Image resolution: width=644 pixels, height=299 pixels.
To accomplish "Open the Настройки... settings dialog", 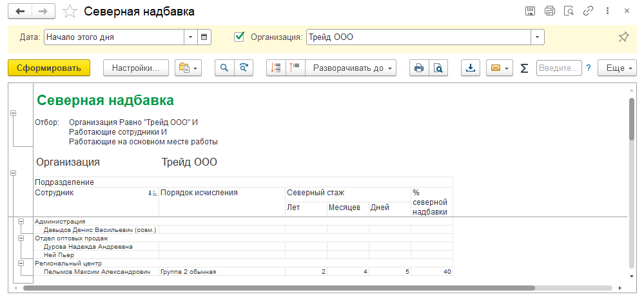I will click(135, 68).
